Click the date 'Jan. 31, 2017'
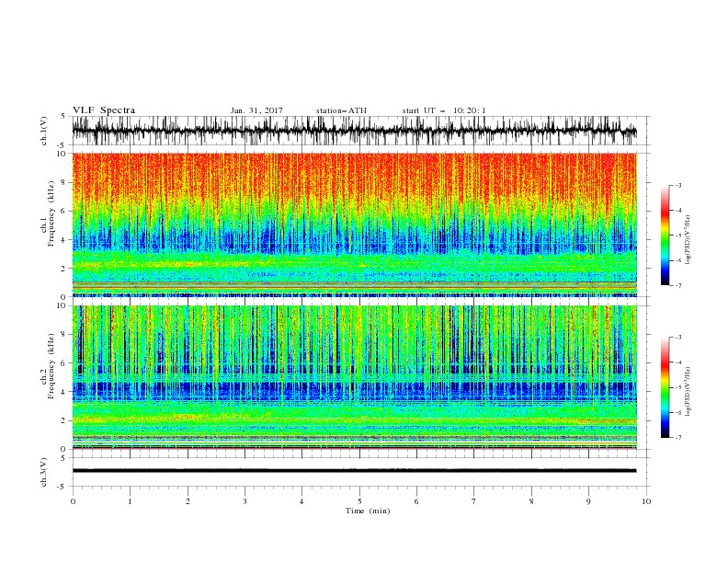Screen dimensions: 728x563 click(x=256, y=110)
